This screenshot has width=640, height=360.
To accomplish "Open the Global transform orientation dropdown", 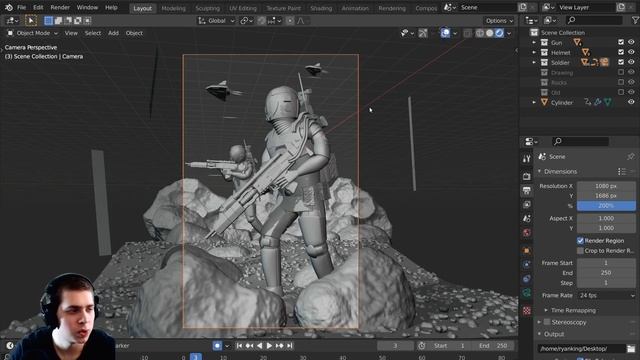I will pyautogui.click(x=216, y=20).
